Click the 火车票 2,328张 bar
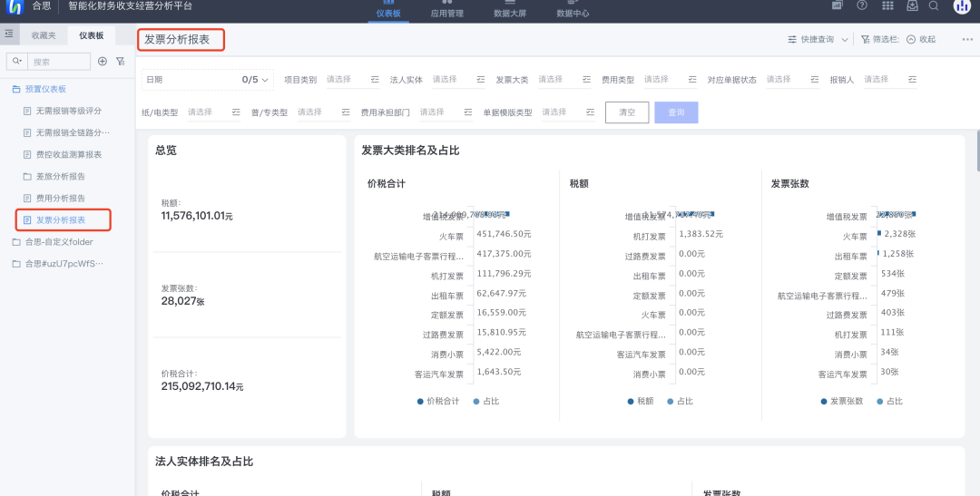This screenshot has width=980, height=496. pyautogui.click(x=878, y=234)
